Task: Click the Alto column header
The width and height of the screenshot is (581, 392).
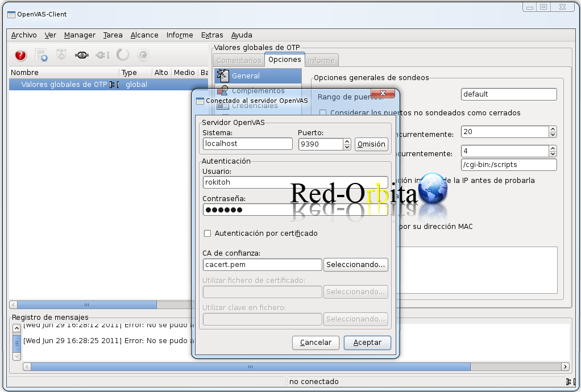Action: tap(161, 73)
